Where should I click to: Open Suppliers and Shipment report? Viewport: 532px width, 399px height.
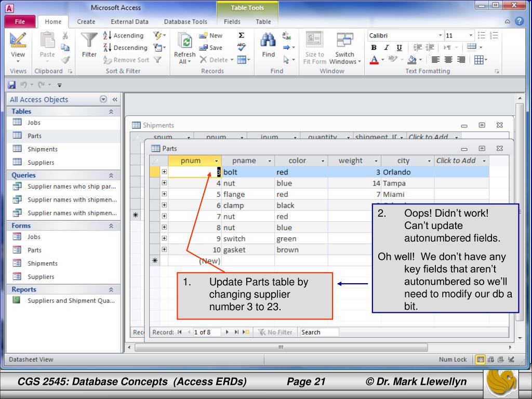(x=63, y=301)
